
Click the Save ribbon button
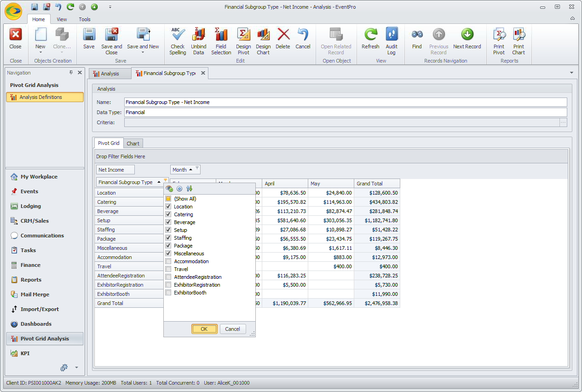tap(89, 39)
